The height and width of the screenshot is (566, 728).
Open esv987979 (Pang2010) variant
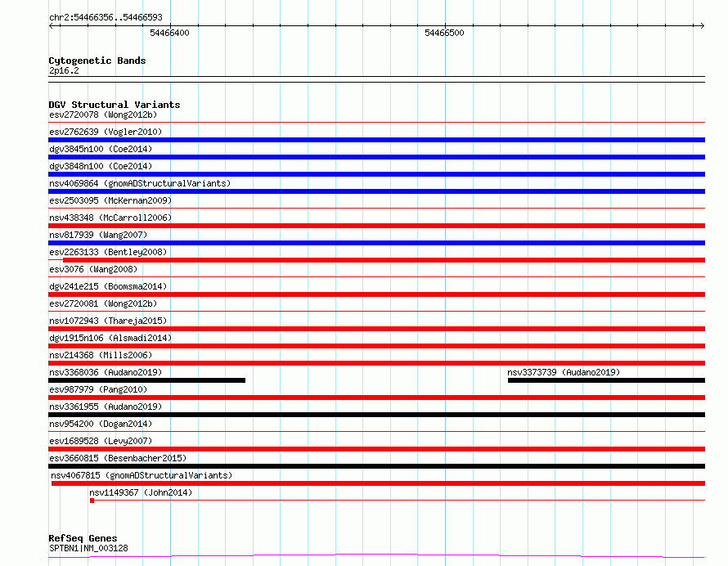[x=98, y=389]
